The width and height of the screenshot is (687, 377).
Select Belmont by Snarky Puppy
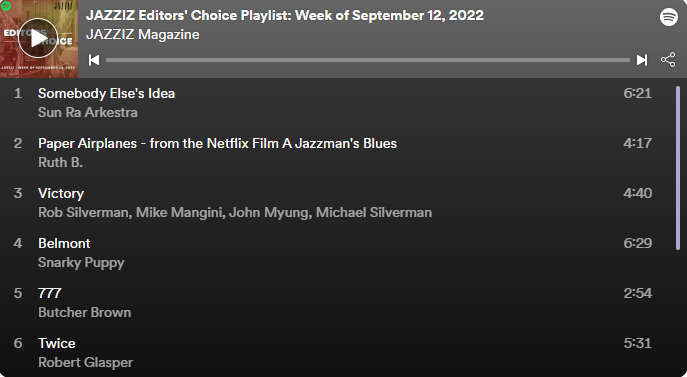(333, 253)
